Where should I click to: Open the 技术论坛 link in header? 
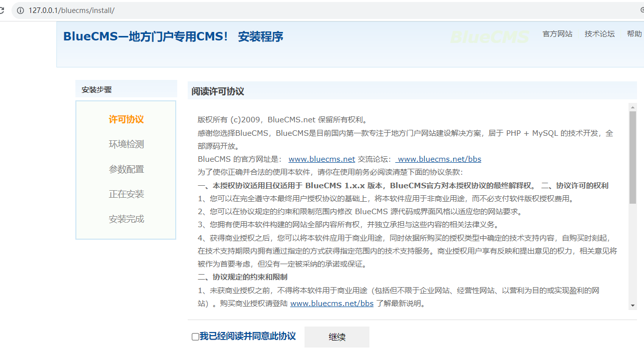click(x=600, y=34)
